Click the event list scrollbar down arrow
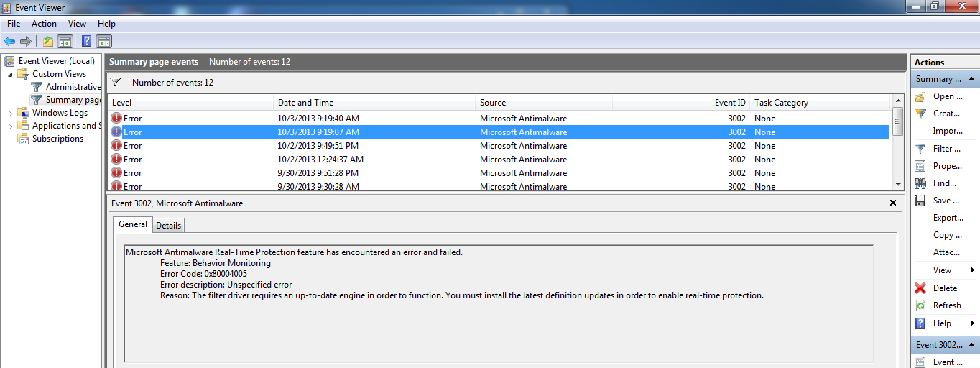 (897, 185)
